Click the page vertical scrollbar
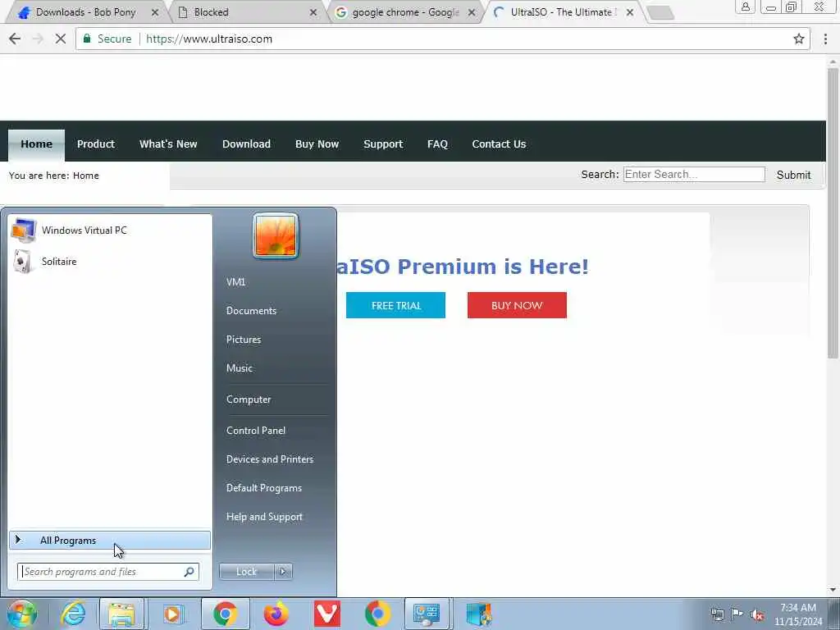 click(x=833, y=213)
